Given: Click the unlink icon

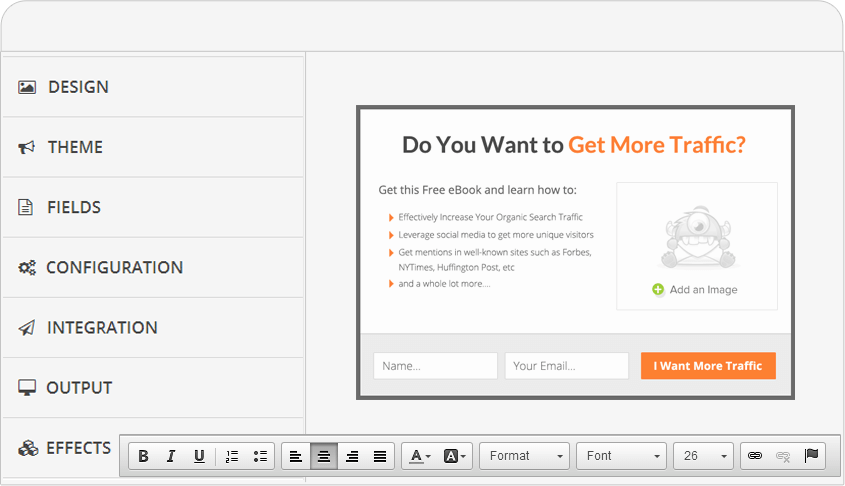Looking at the screenshot, I should 782,456.
